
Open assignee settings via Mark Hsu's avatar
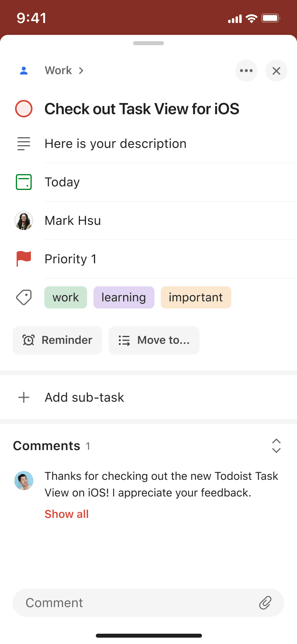pyautogui.click(x=23, y=220)
